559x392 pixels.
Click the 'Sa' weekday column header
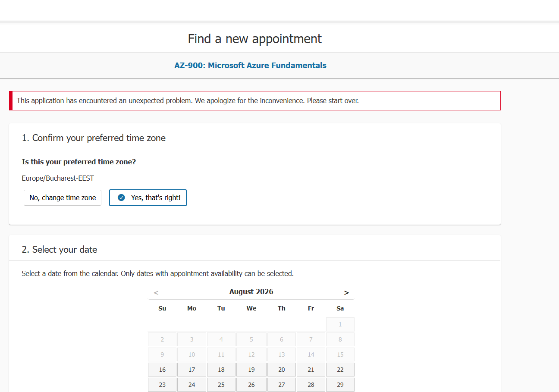tap(340, 308)
